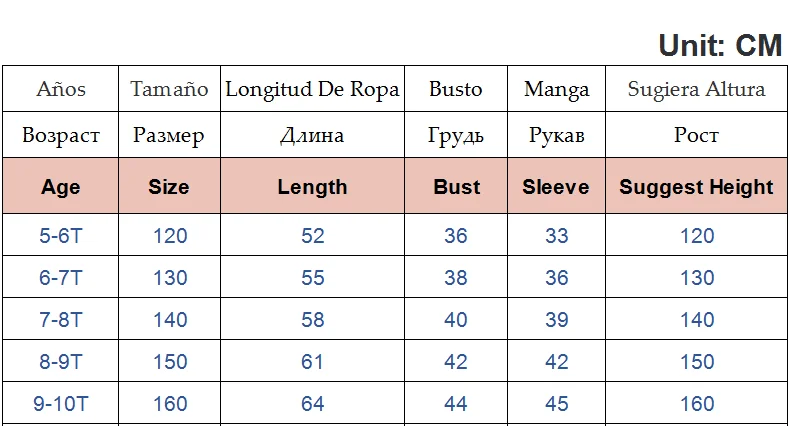Viewport: 790px width, 426px height.
Task: Click the "9-10T" age cell
Action: tap(61, 404)
